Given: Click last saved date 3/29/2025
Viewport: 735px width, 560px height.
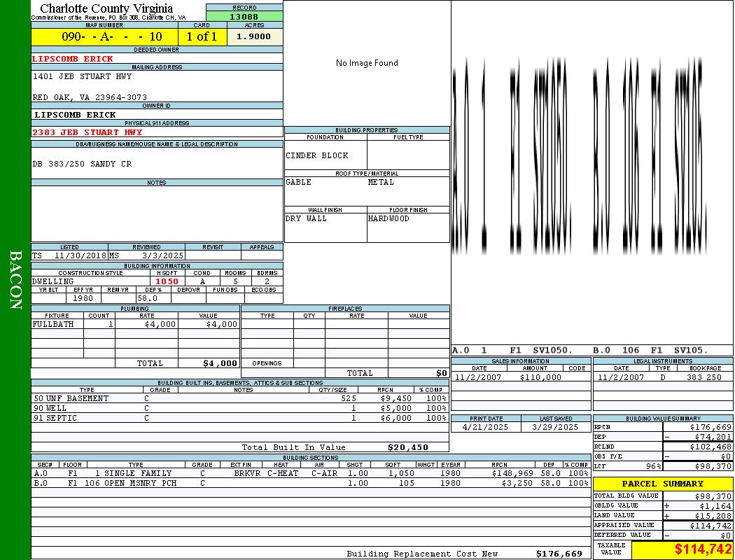Looking at the screenshot, I should [555, 428].
